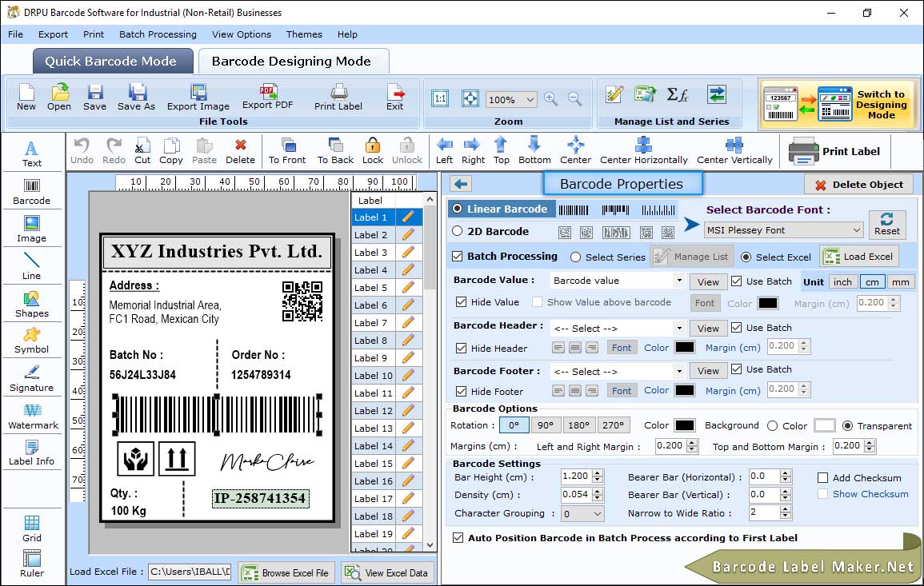The width and height of the screenshot is (924, 586).
Task: Click the Delete Object button
Action: (858, 185)
